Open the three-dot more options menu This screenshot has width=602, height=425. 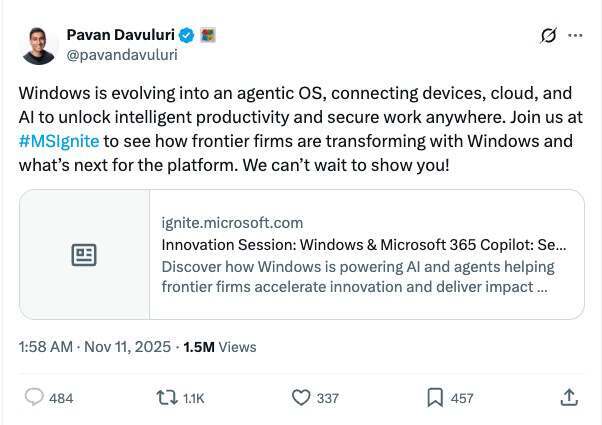(x=575, y=36)
